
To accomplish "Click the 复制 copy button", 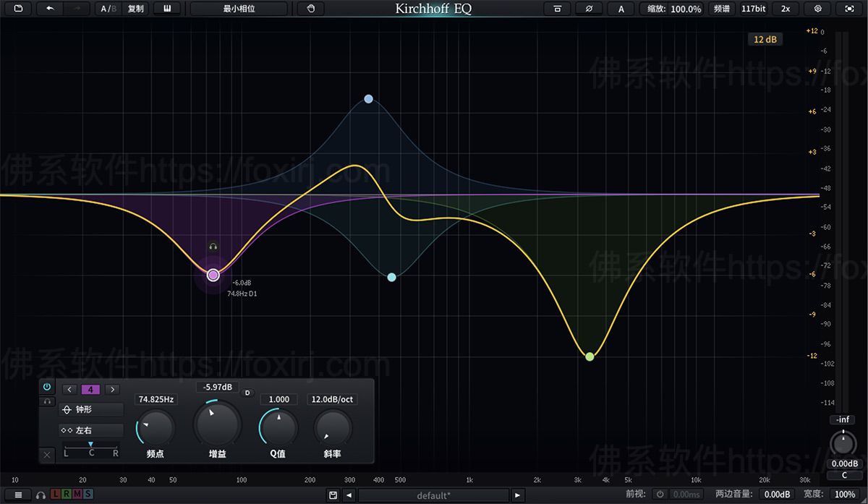I will tap(135, 9).
